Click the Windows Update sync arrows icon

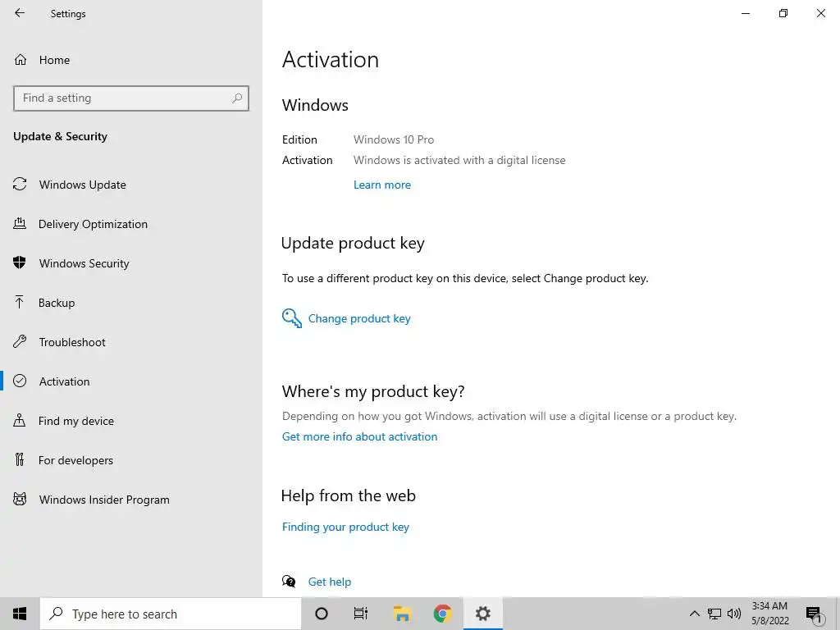pos(20,185)
